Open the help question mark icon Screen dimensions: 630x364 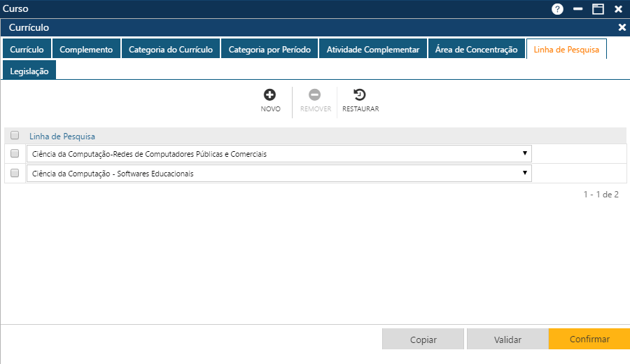pyautogui.click(x=557, y=9)
